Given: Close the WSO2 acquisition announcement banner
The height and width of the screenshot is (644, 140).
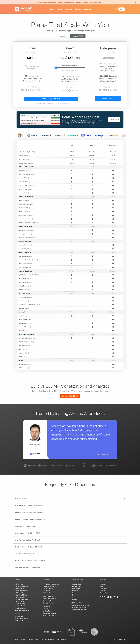Looking at the screenshot, I should pos(136,2).
